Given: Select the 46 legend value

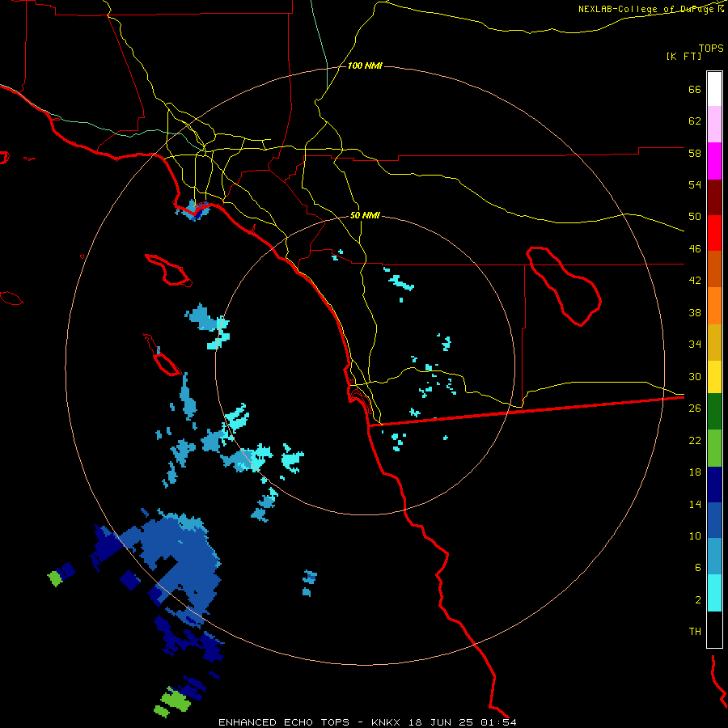Looking at the screenshot, I should (695, 249).
